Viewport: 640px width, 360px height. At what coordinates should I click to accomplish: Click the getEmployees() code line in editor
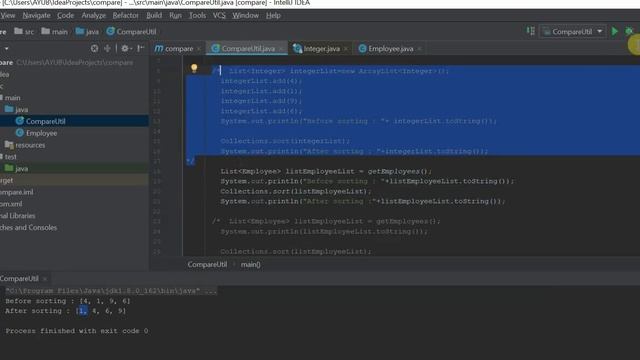326,171
